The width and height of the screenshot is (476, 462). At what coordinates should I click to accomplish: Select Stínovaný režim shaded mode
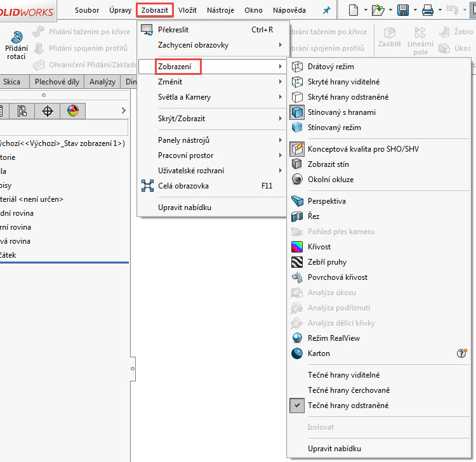pyautogui.click(x=378, y=128)
